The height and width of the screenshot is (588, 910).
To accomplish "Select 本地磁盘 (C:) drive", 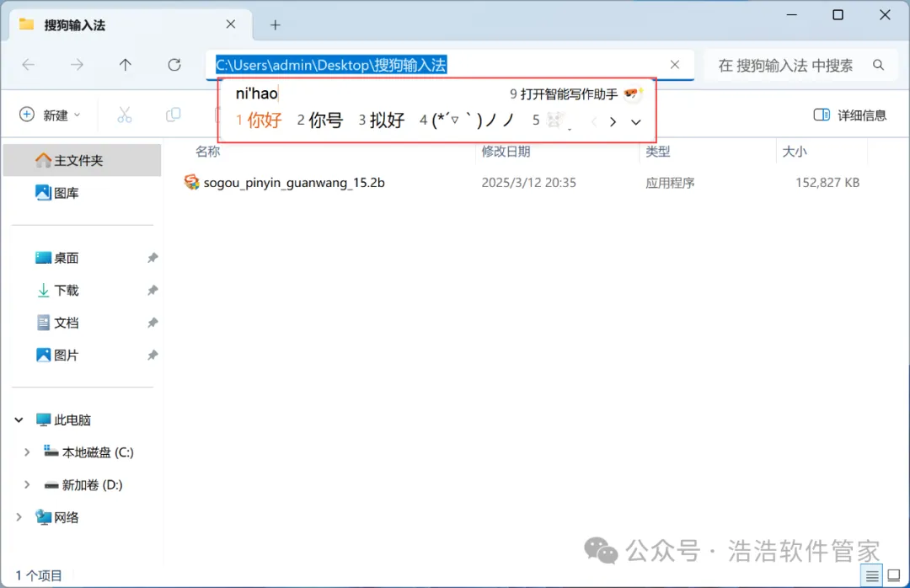I will (88, 452).
